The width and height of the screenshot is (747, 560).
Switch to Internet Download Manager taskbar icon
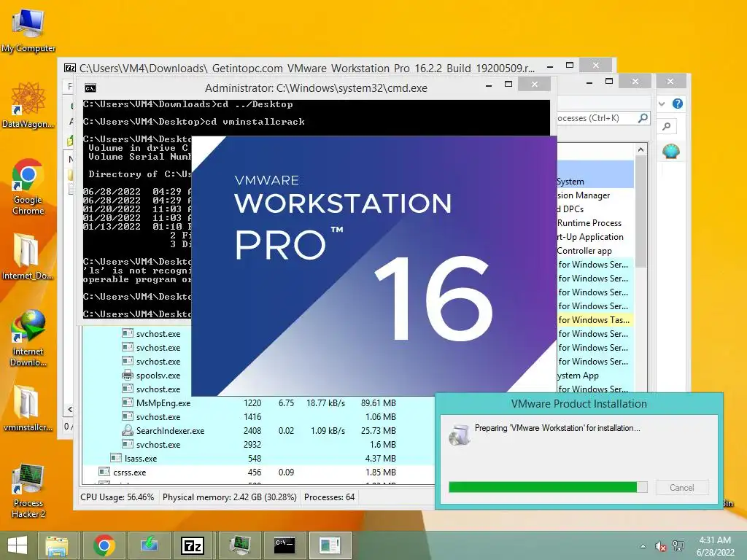tap(149, 545)
